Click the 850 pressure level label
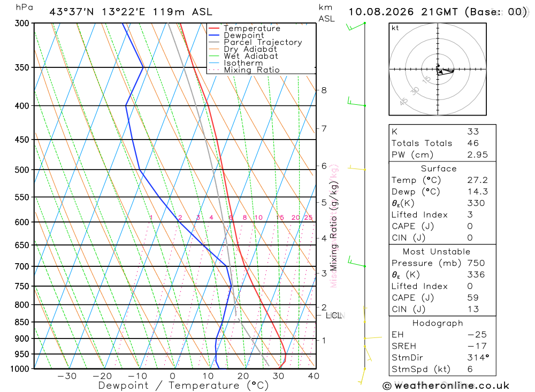Viewport: 535px width, 392px height. pos(22,322)
